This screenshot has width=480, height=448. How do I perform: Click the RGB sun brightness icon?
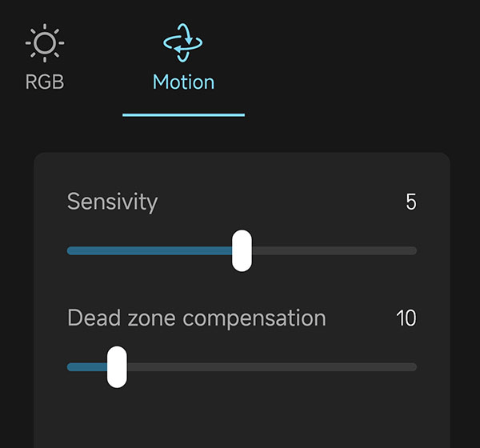[x=45, y=44]
